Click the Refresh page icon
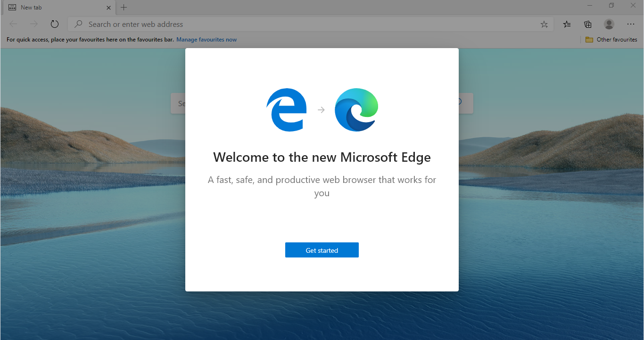 pyautogui.click(x=55, y=24)
